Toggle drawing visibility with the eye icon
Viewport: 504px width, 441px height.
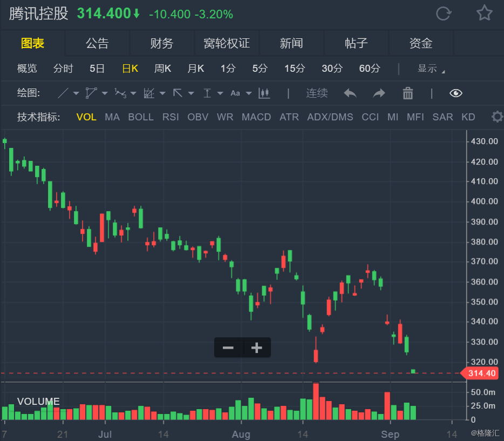(456, 93)
